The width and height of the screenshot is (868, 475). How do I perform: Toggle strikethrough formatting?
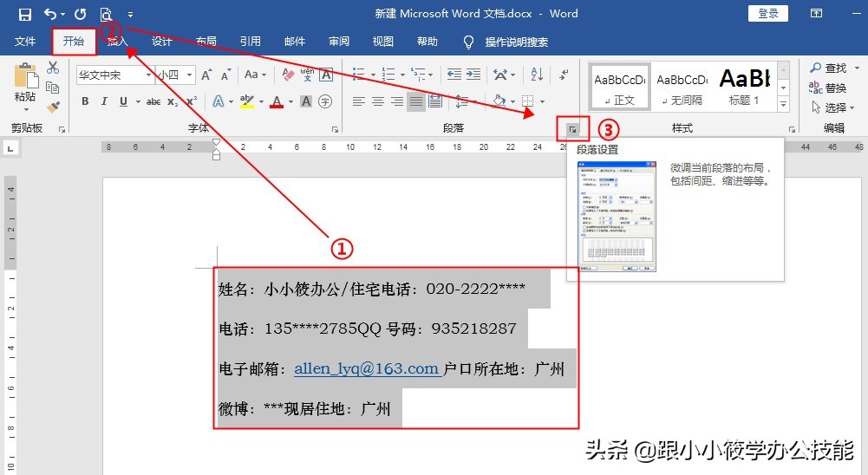coord(153,102)
